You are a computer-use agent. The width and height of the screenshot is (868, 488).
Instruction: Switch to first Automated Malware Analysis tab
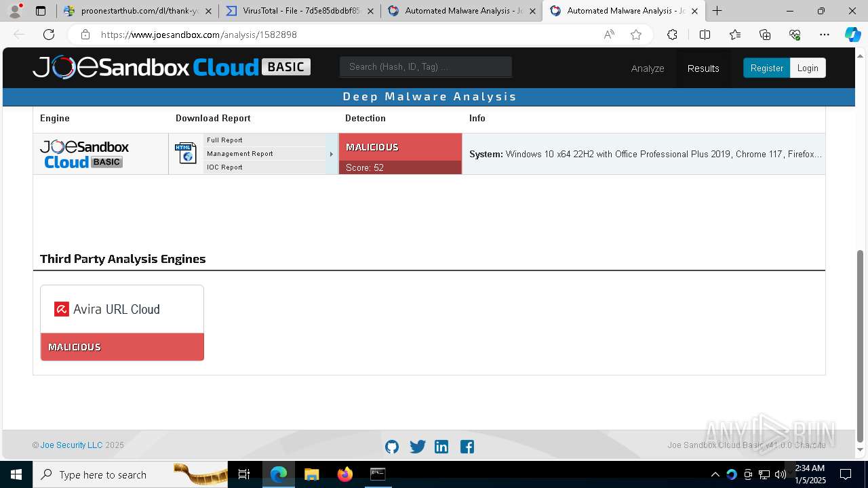462,11
